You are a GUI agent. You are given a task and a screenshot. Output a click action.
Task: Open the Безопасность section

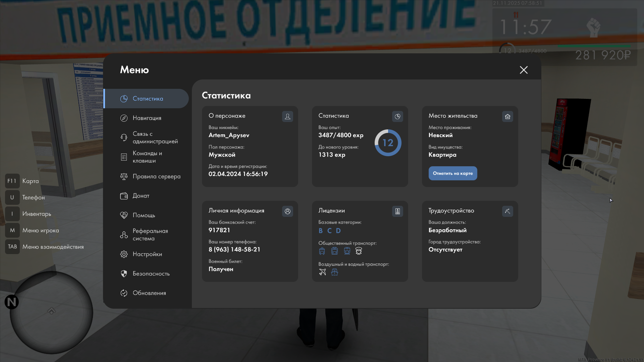click(x=151, y=274)
